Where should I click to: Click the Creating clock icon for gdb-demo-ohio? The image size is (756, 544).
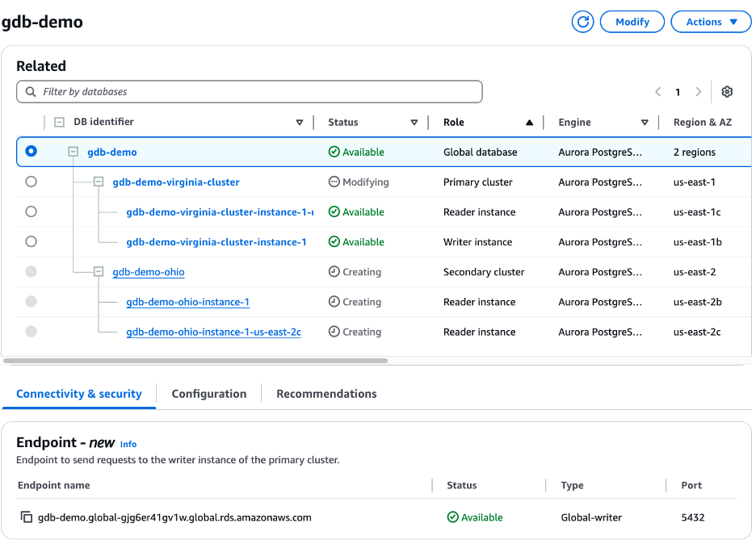[x=334, y=272]
